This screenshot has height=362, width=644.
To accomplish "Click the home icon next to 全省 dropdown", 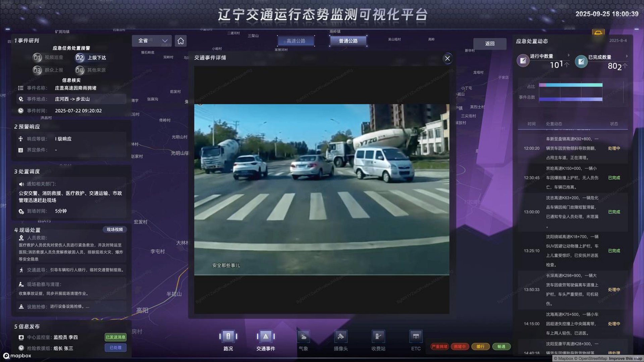I will point(180,41).
